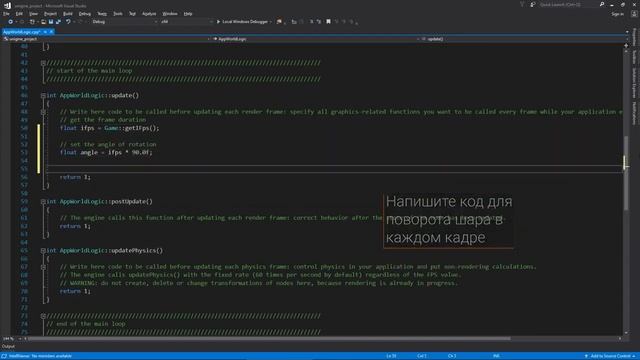Click the horizontal scrollbar thumb of editor
Viewport: 640px width, 360px height.
[x=269, y=339]
